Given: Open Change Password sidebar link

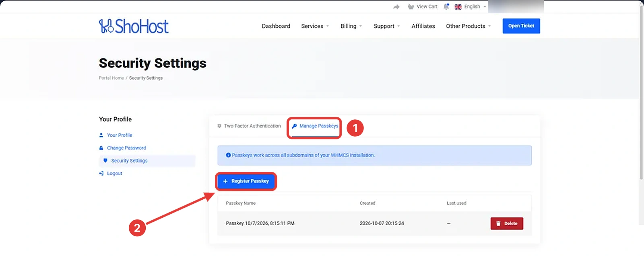Looking at the screenshot, I should click(x=126, y=148).
